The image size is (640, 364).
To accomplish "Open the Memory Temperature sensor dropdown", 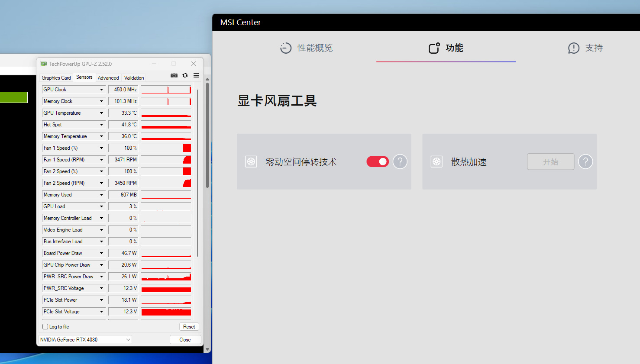I will click(101, 136).
